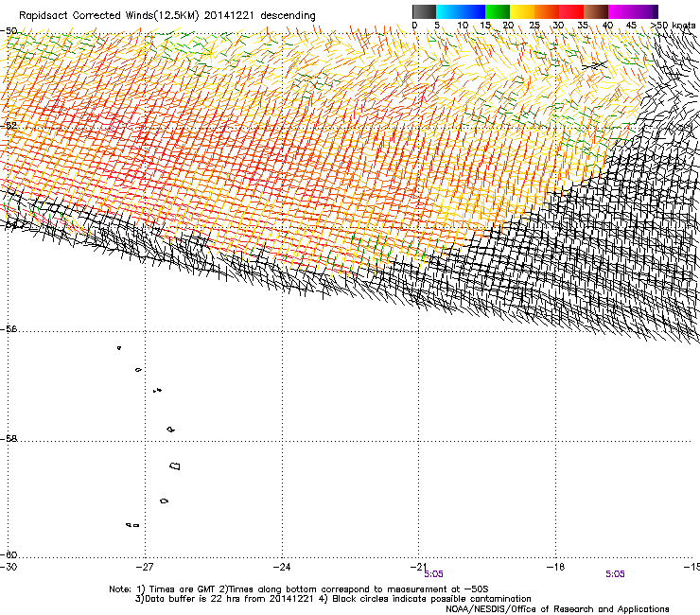Click the '-21' longitude axis label
The height and width of the screenshot is (615, 700).
click(418, 567)
